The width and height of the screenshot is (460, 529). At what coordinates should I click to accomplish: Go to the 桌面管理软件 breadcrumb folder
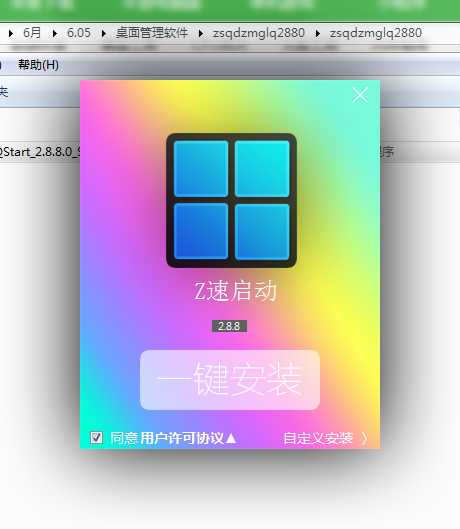click(x=152, y=33)
